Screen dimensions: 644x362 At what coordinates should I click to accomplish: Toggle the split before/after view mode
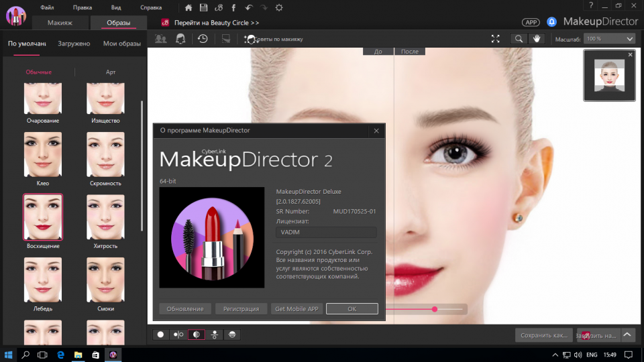[197, 335]
